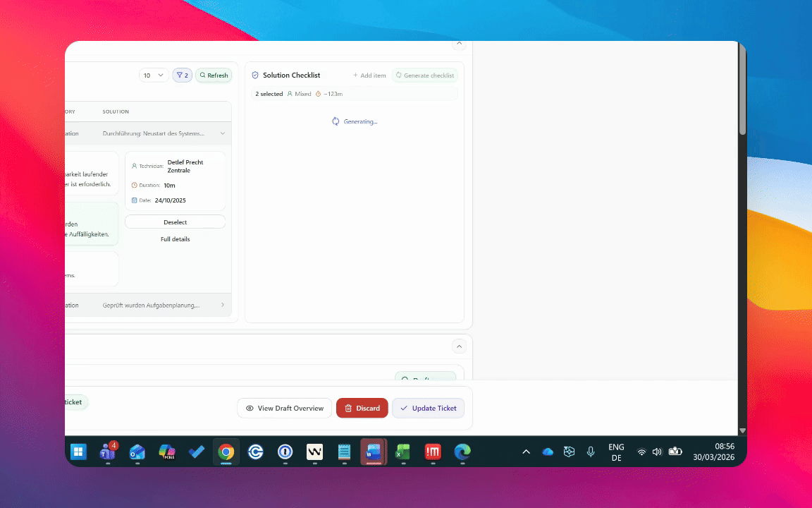Open the white W-wave app in the taskbar
Image resolution: width=812 pixels, height=508 pixels.
coord(314,452)
